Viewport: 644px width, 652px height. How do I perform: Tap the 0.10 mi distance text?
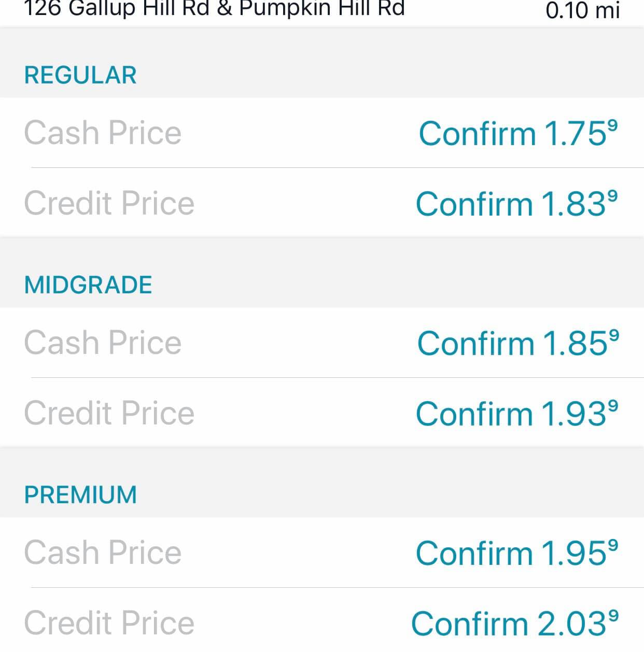point(582,10)
